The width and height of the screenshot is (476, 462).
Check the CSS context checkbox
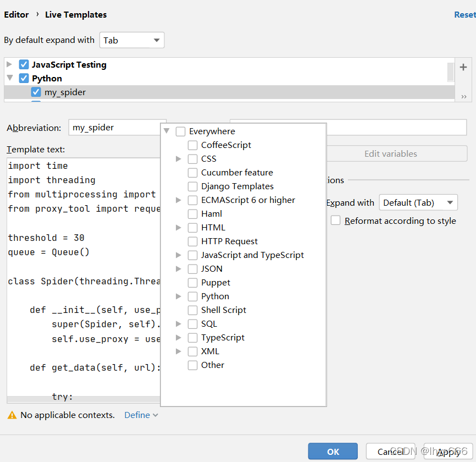(192, 159)
